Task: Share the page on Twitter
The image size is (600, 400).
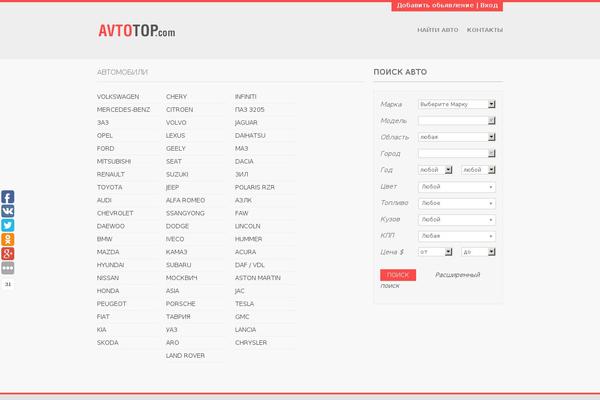Action: pyautogui.click(x=8, y=225)
